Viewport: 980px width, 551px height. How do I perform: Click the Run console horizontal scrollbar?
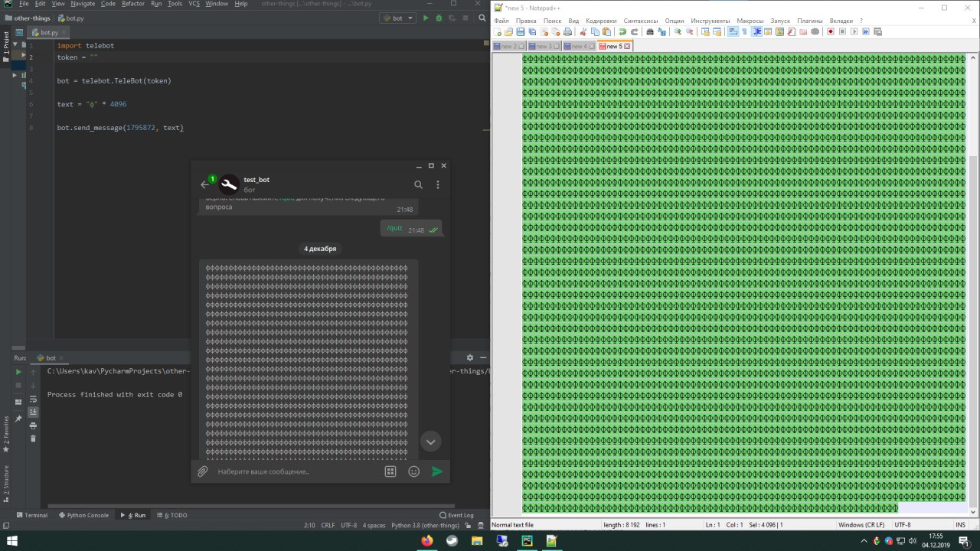pos(251,505)
